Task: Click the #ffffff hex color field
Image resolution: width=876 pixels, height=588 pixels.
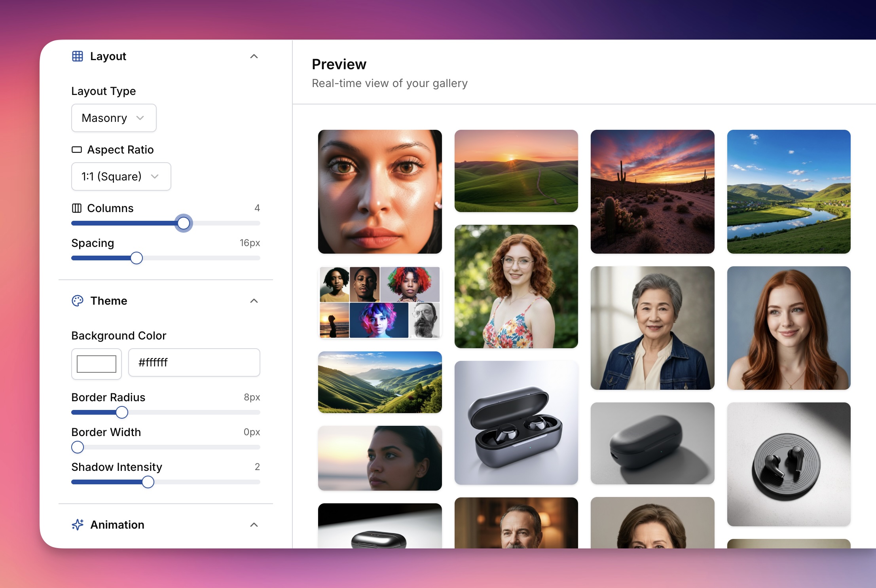Action: point(194,362)
